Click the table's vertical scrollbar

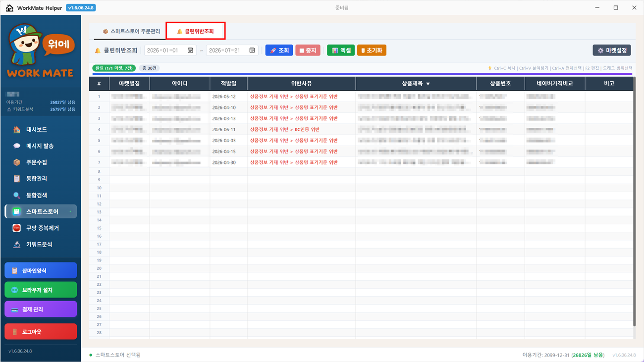tap(635, 201)
